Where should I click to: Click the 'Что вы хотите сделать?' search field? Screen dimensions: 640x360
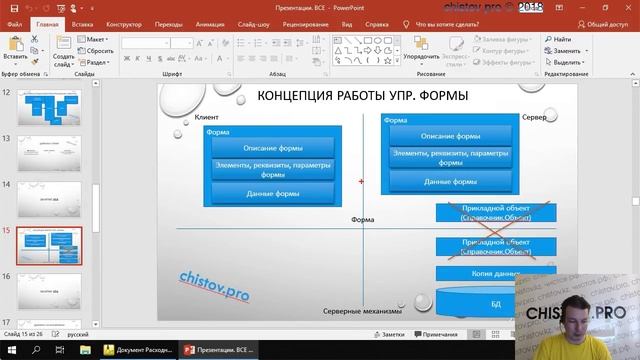pos(447,24)
